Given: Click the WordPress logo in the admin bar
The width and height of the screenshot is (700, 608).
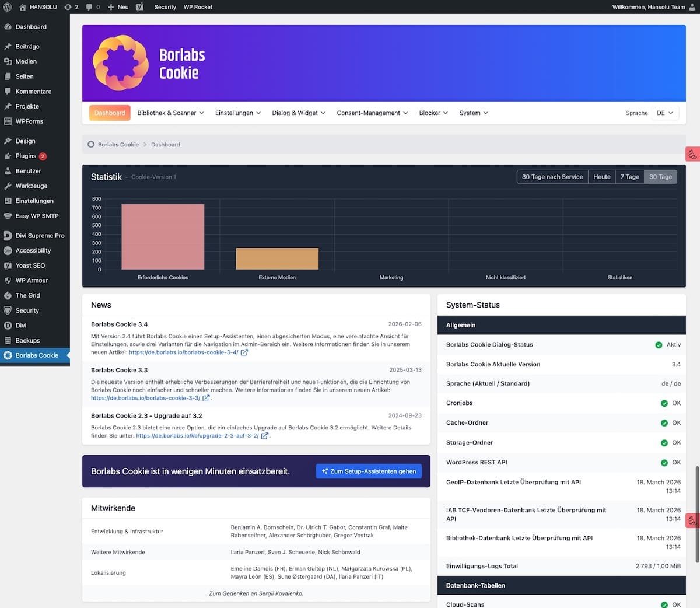Looking at the screenshot, I should [x=8, y=7].
